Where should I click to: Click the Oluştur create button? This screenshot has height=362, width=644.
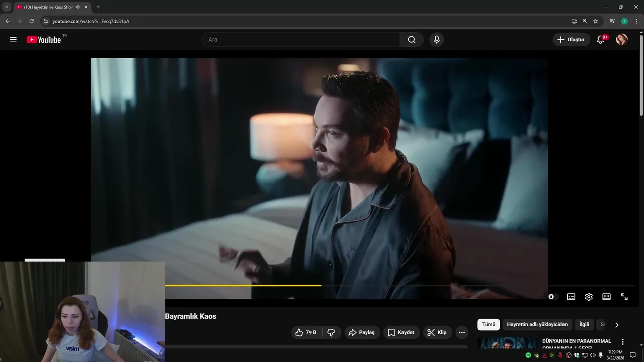click(571, 40)
